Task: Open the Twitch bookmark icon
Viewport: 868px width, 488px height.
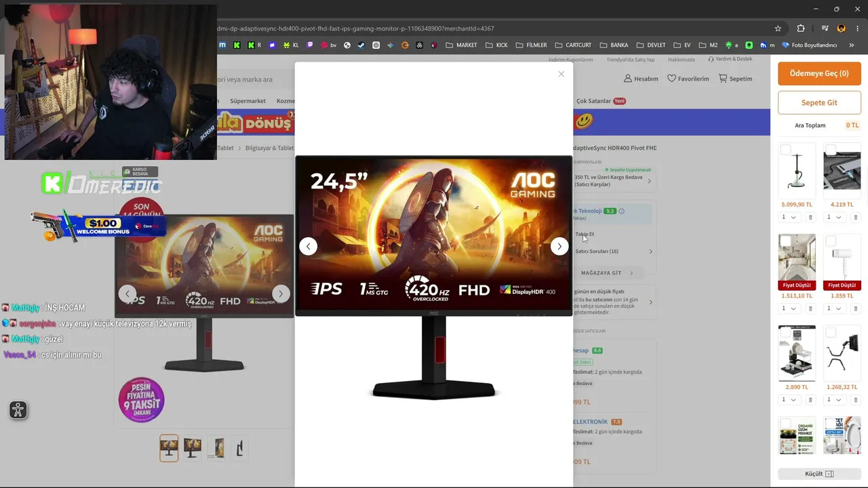Action: tap(310, 45)
